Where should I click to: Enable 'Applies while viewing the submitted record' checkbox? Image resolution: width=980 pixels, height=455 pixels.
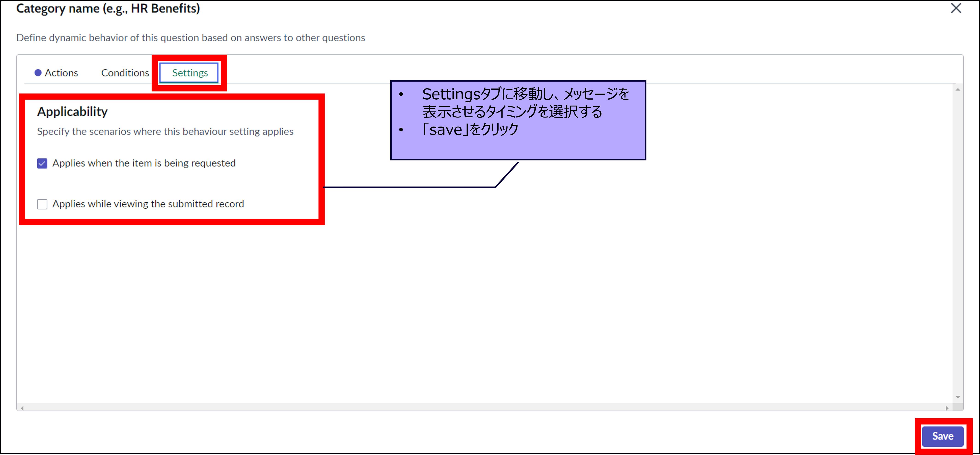(42, 204)
